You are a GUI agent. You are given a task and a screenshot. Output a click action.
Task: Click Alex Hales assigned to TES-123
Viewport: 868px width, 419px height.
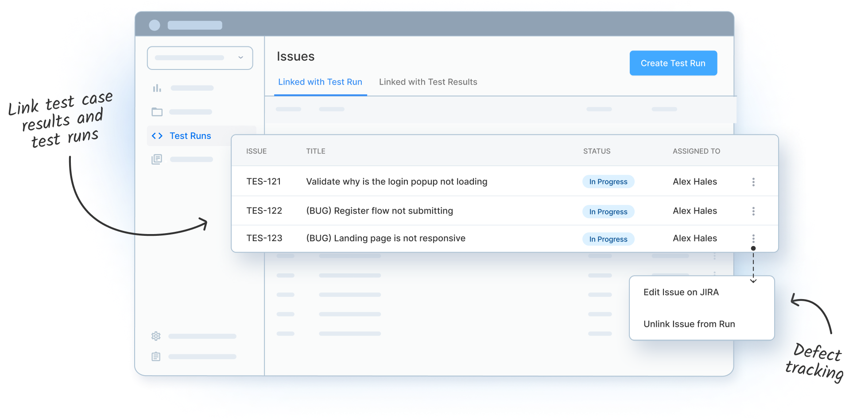click(694, 238)
